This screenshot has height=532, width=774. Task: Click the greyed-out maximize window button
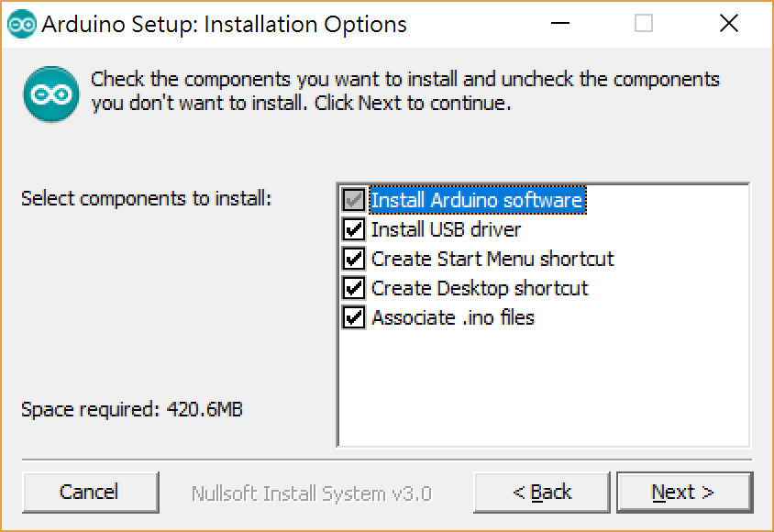[644, 25]
